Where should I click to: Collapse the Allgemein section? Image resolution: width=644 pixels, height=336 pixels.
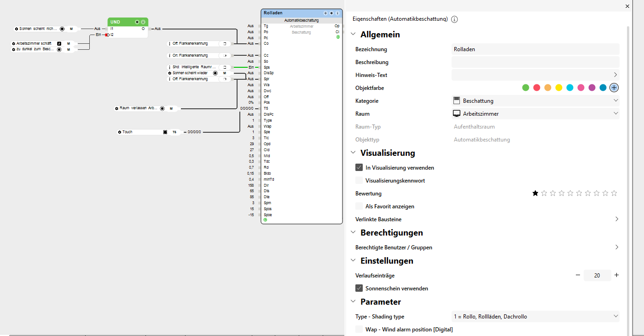[353, 34]
